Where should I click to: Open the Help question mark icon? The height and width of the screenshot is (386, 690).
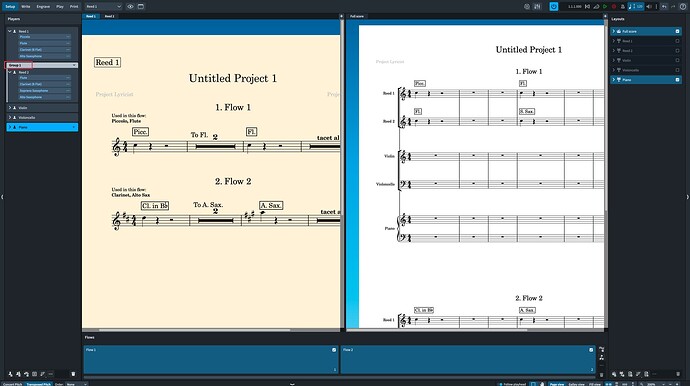(683, 7)
